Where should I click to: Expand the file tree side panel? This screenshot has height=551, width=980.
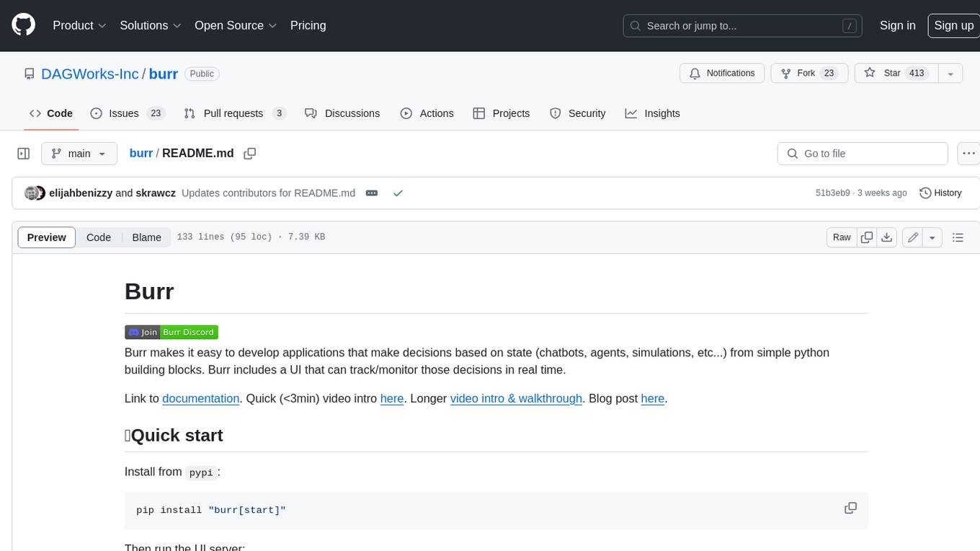coord(23,154)
